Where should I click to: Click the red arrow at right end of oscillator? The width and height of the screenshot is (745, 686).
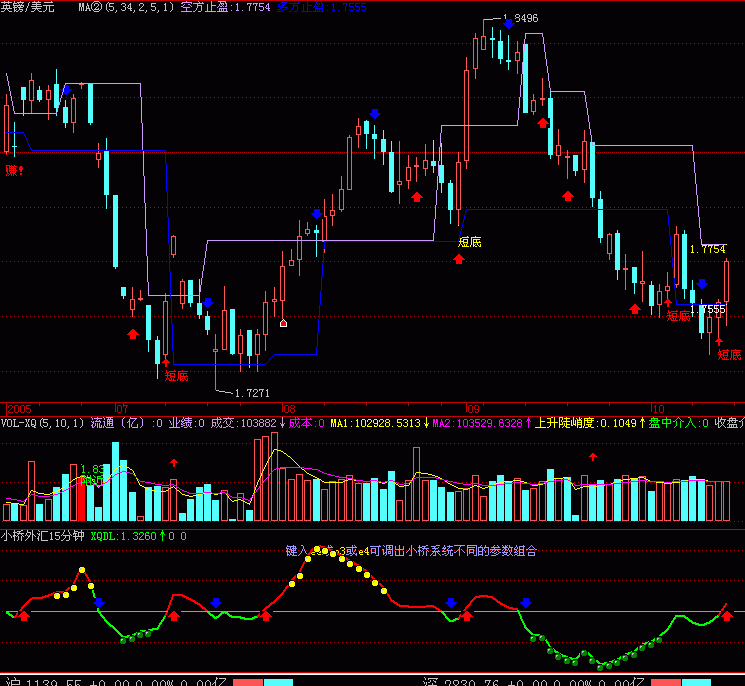[726, 607]
